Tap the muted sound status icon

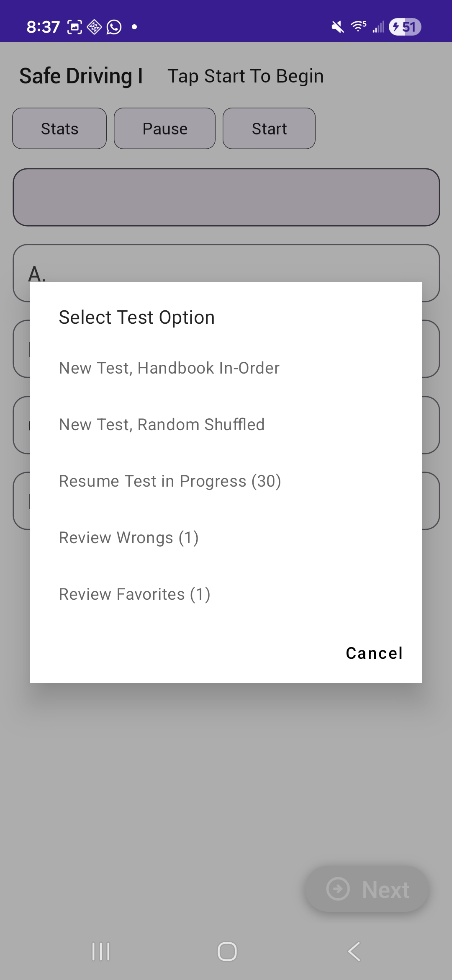337,27
